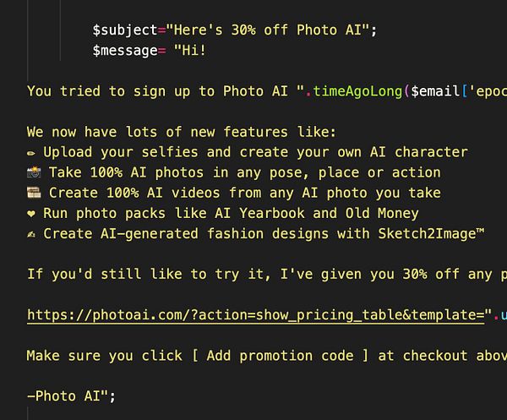Viewport: 507px width, 420px height.
Task: Click the $subject variable
Action: [125, 30]
